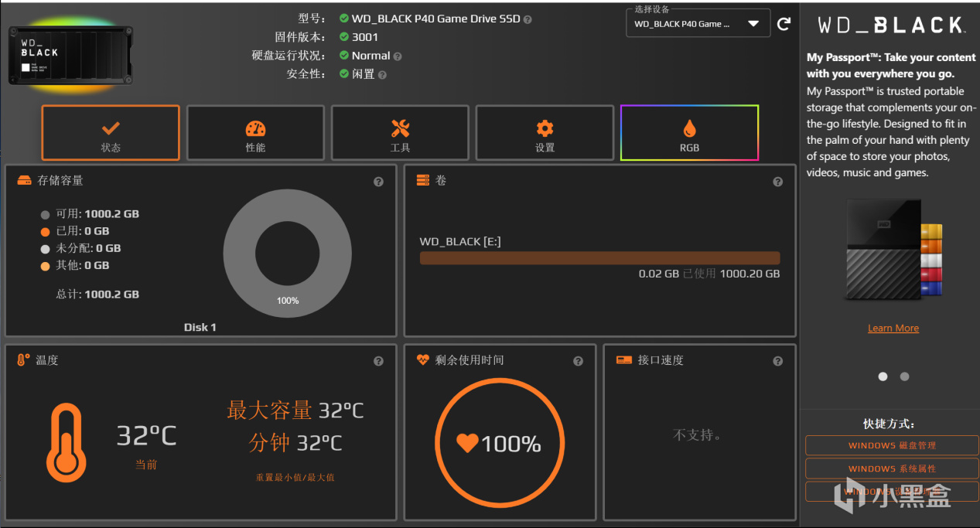Click the My Passport product image
The width and height of the screenshot is (980, 528).
[895, 250]
